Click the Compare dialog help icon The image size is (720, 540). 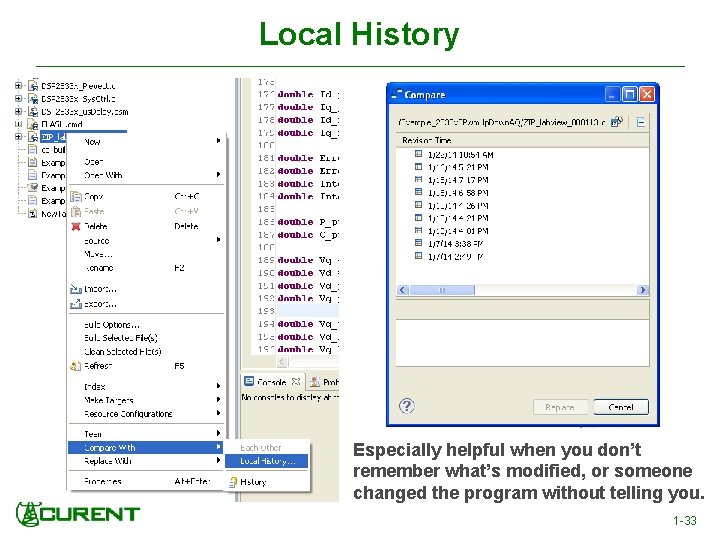[x=407, y=405]
